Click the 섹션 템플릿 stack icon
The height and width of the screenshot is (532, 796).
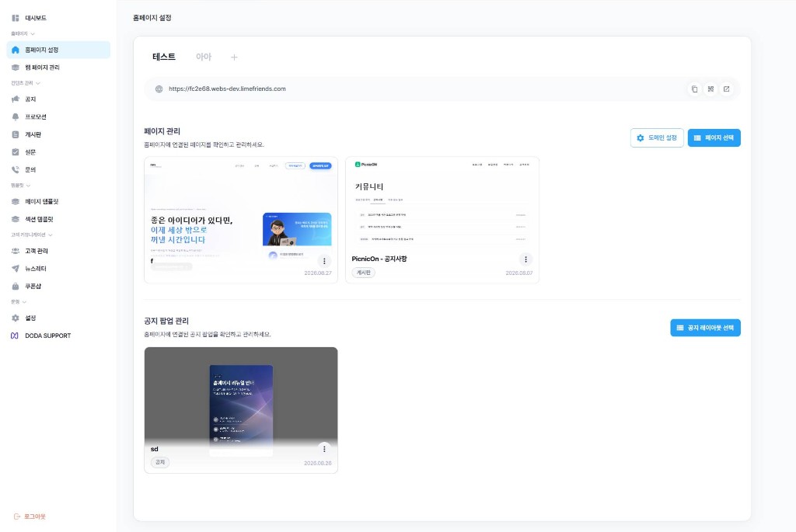[x=16, y=220]
